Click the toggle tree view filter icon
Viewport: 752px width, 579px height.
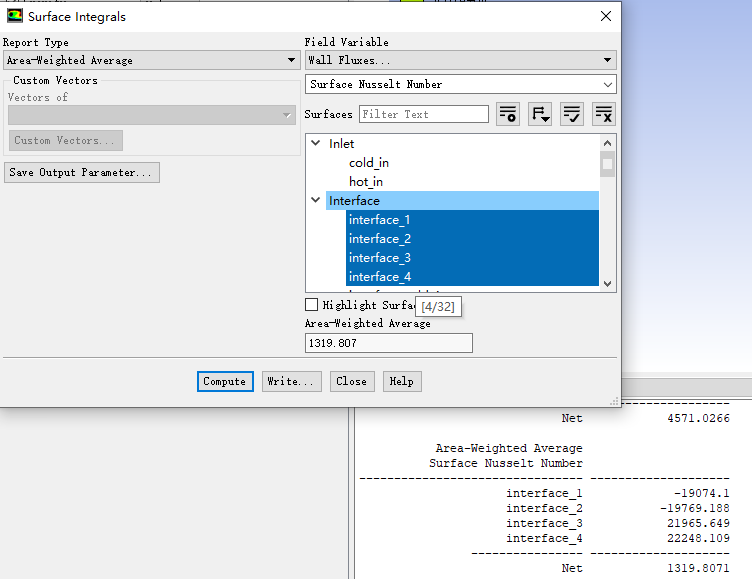[x=508, y=114]
